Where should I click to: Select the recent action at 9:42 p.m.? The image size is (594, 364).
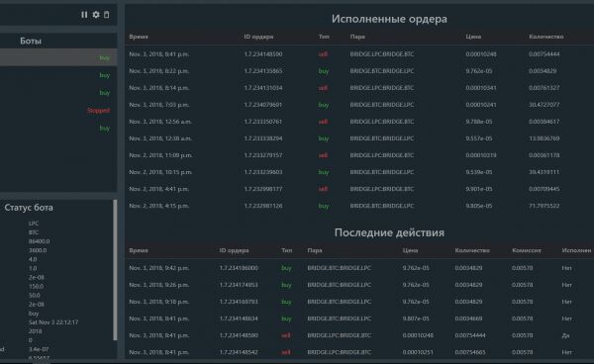[359, 268]
